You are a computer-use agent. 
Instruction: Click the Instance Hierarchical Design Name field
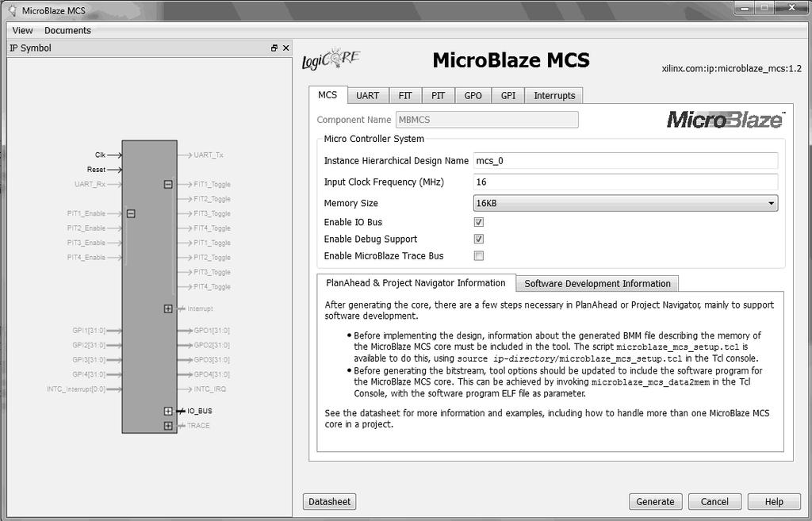tap(626, 160)
